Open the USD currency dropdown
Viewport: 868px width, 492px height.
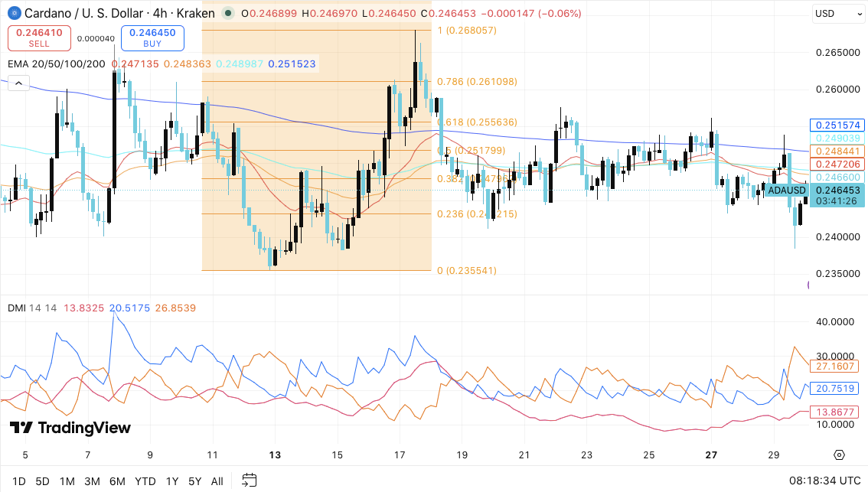point(838,13)
